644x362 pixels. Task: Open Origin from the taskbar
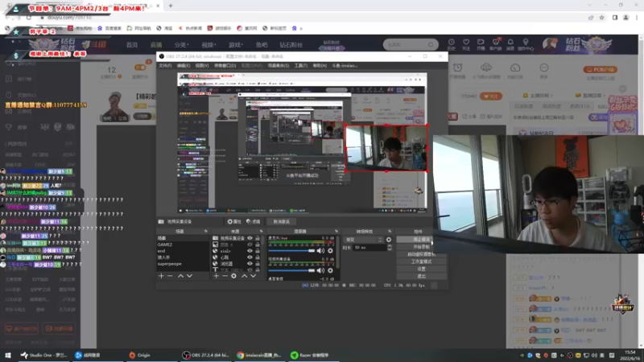pyautogui.click(x=139, y=355)
